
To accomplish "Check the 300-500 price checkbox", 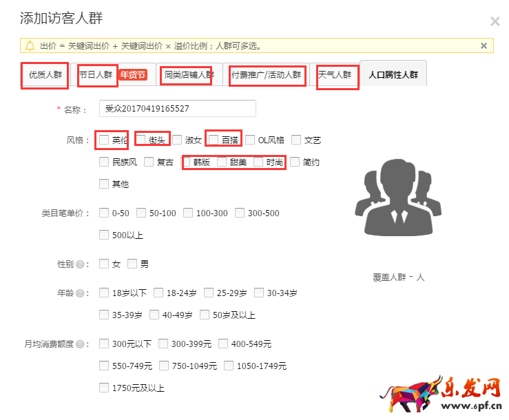I will coord(240,213).
